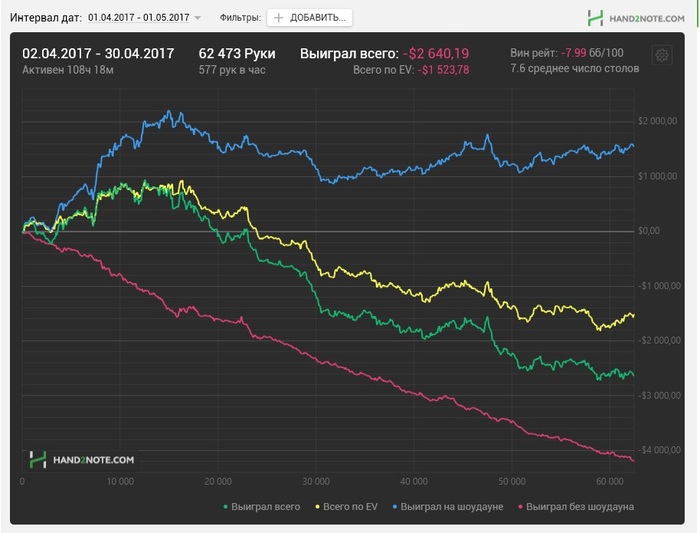Viewport: 700px width, 533px height.
Task: Open the graph settings gear icon
Action: (x=661, y=57)
